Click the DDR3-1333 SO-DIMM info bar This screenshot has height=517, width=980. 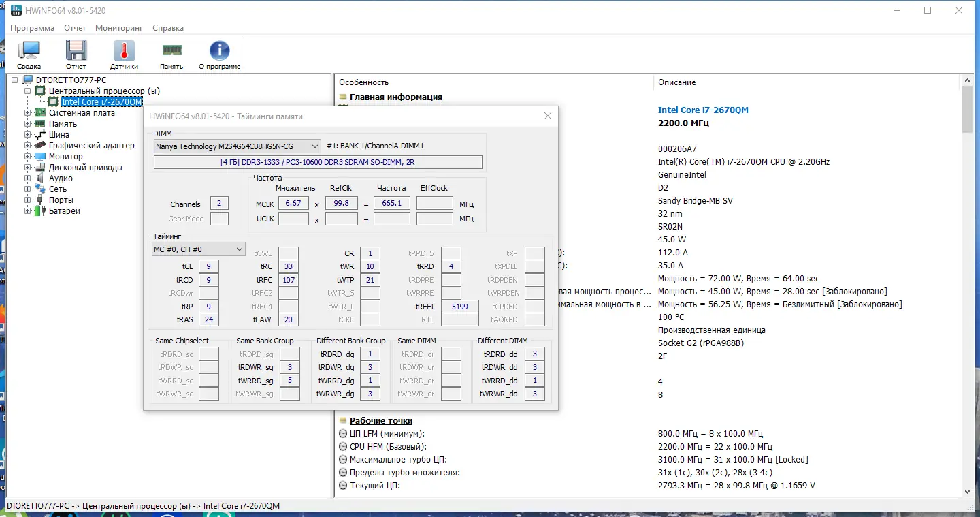point(318,162)
